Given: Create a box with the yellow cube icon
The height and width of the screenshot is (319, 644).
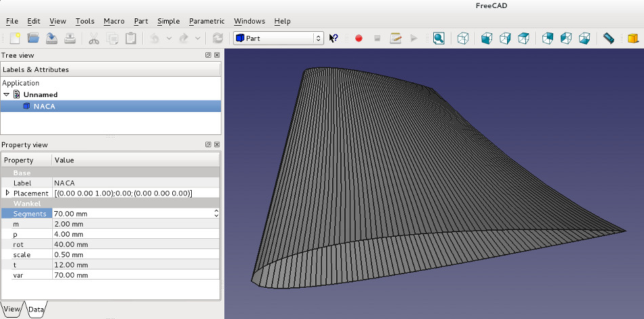Looking at the screenshot, I should [633, 38].
